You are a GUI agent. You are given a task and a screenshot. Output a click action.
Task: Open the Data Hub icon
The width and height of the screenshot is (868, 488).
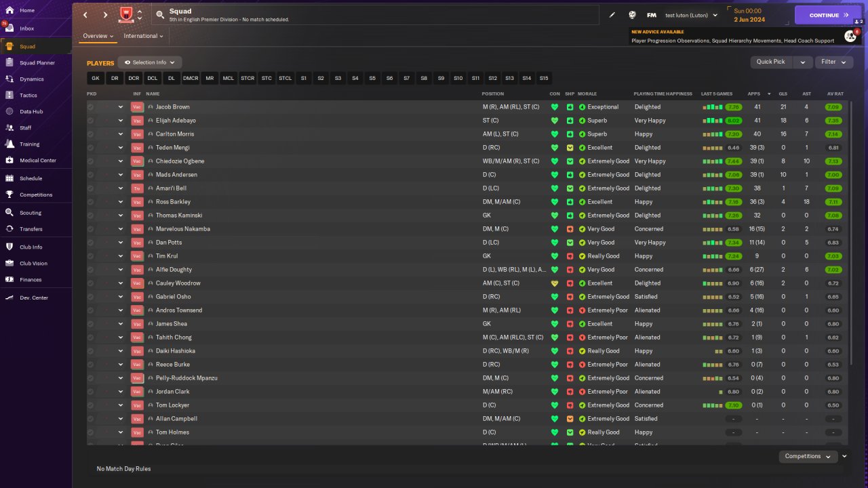(x=9, y=111)
